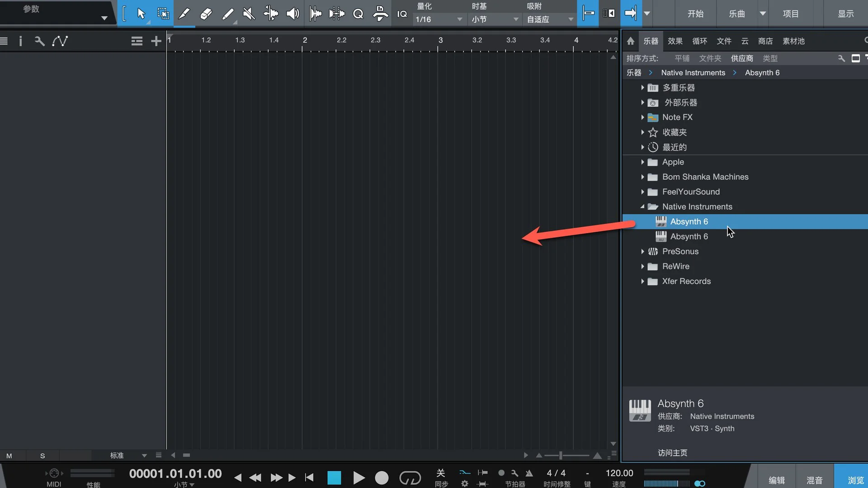Image resolution: width=868 pixels, height=488 pixels.
Task: Select the Arrow tool in the toolbar
Action: point(141,14)
